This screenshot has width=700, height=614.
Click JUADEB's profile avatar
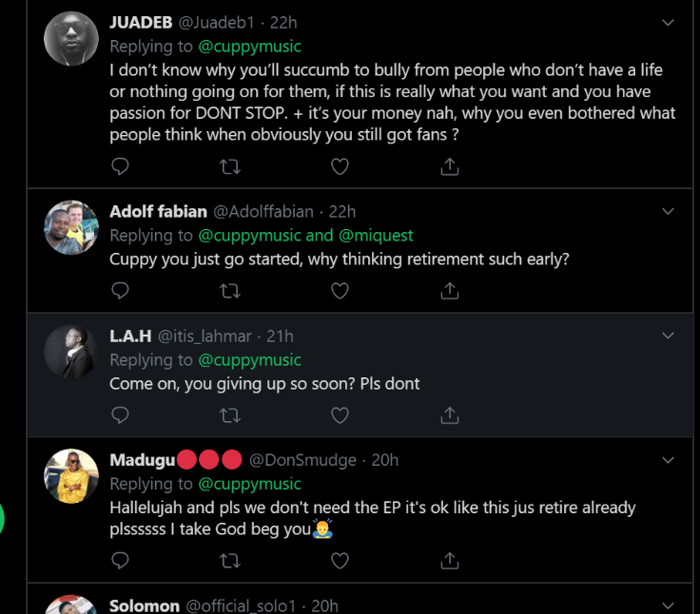point(72,40)
